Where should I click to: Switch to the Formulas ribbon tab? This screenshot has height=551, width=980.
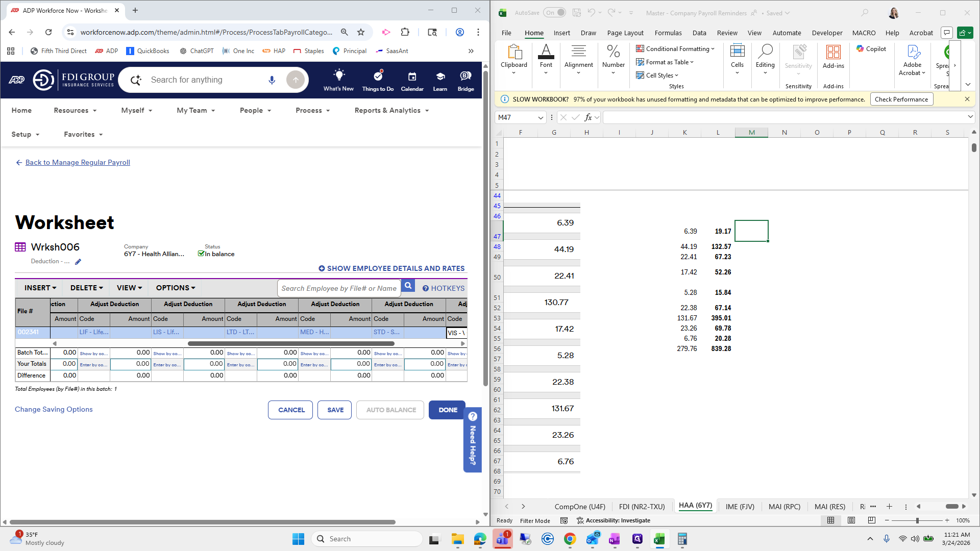pyautogui.click(x=668, y=32)
